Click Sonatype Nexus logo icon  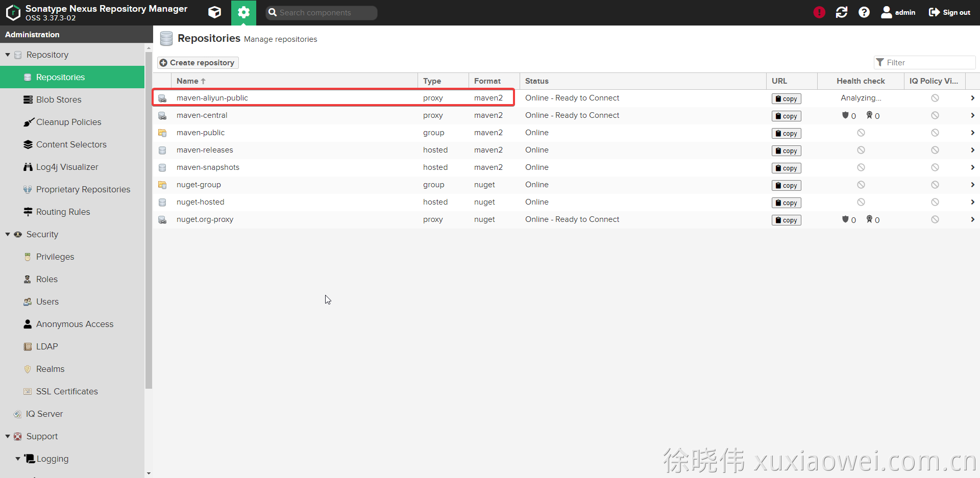click(13, 12)
